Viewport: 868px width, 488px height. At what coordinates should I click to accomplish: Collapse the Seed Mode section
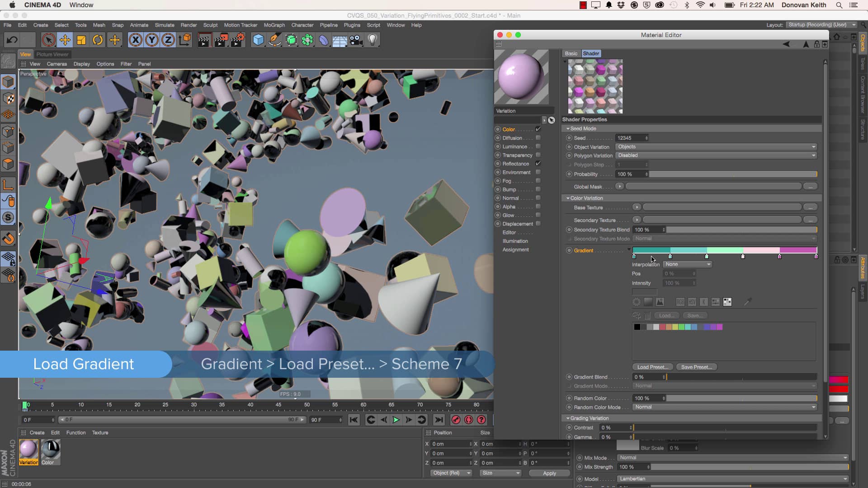click(568, 129)
